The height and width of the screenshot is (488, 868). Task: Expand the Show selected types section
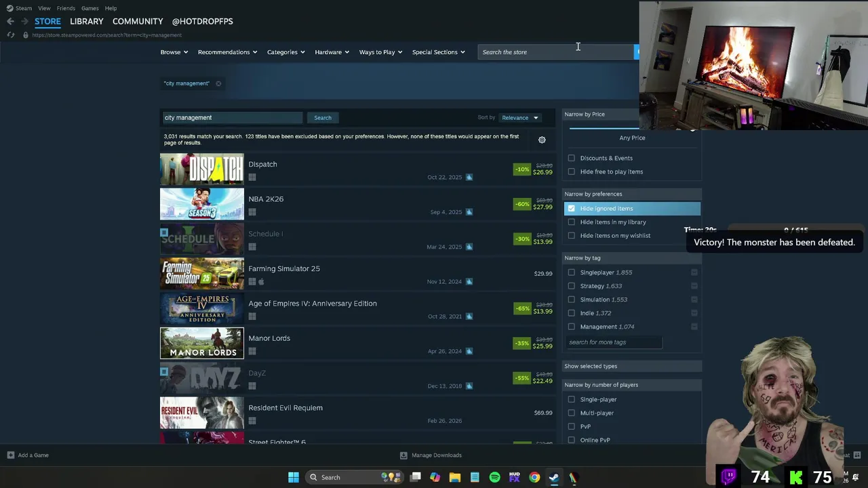coord(632,366)
